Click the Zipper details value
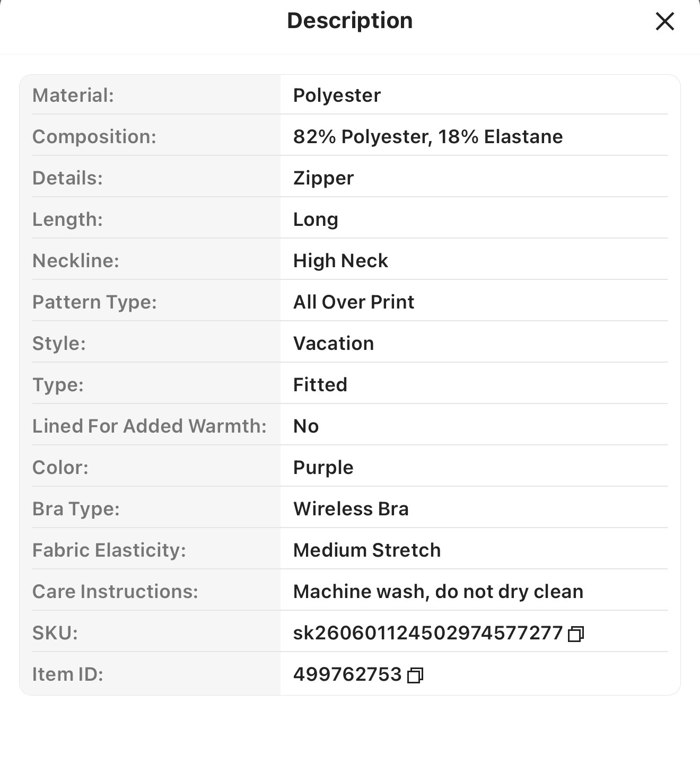Viewport: 700px width, 782px height. pyautogui.click(x=323, y=178)
